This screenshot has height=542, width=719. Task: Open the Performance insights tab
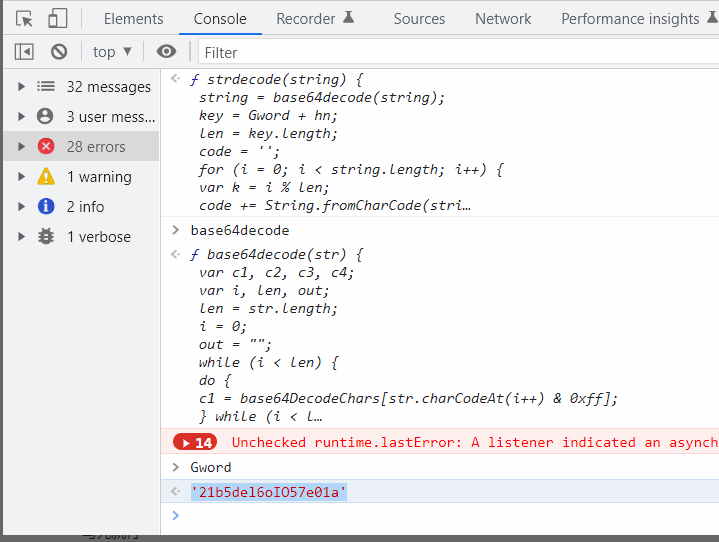pos(630,19)
